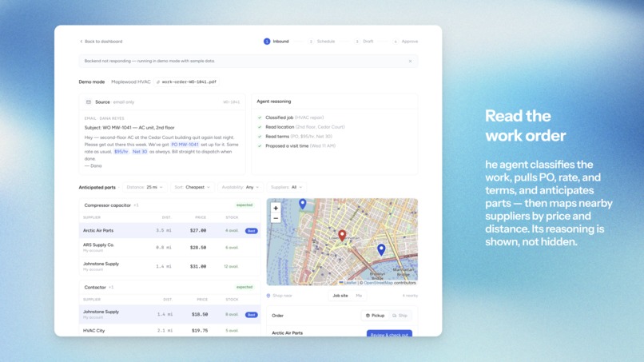Go back to dashboard link
This screenshot has width=644, height=362.
[101, 42]
